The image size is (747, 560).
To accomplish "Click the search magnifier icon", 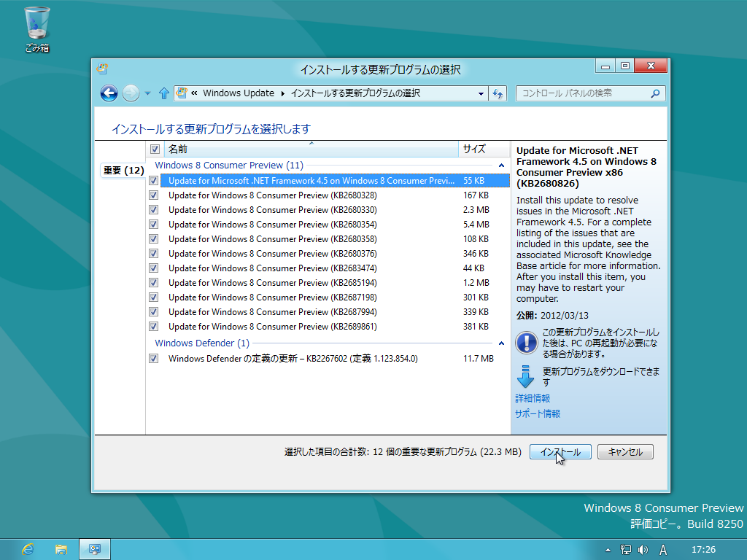I will point(656,93).
